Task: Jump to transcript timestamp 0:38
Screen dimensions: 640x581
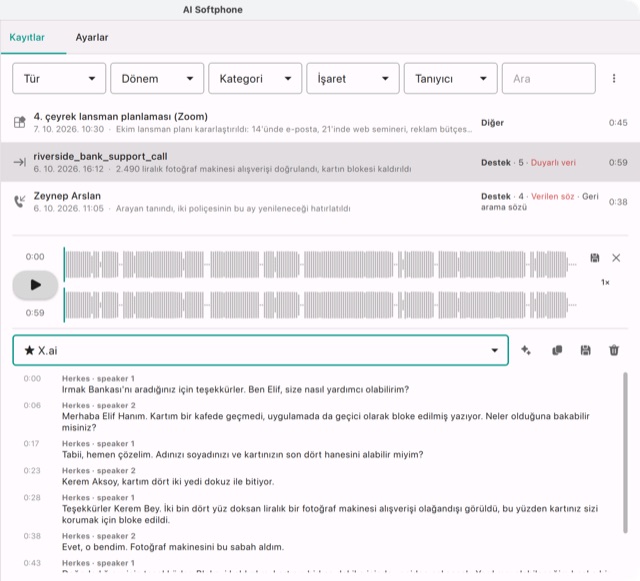Action: pyautogui.click(x=32, y=536)
